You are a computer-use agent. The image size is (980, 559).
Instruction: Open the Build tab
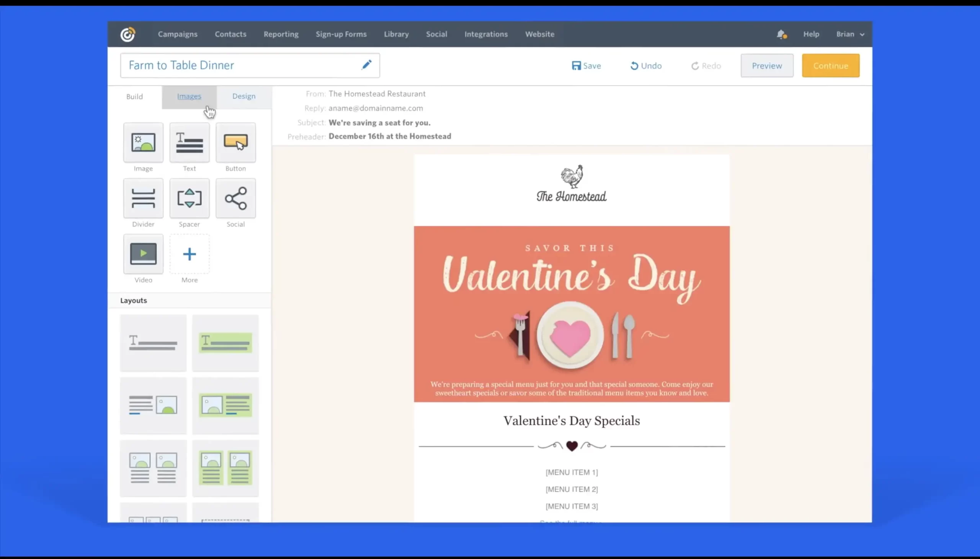coord(134,96)
